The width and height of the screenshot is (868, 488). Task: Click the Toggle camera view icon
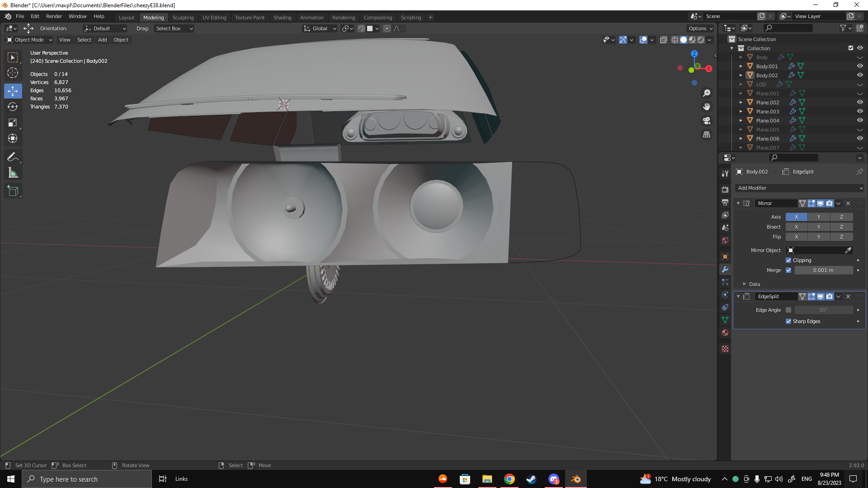(x=707, y=121)
